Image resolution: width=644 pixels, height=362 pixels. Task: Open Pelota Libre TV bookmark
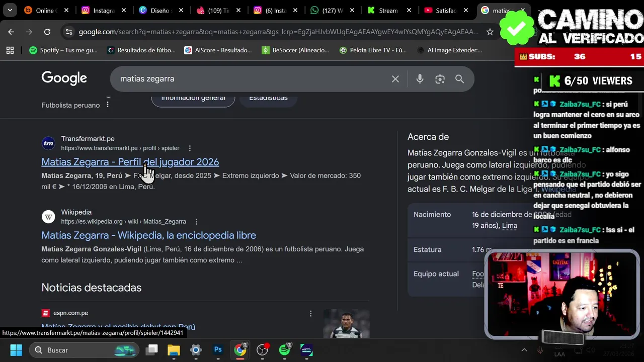373,50
